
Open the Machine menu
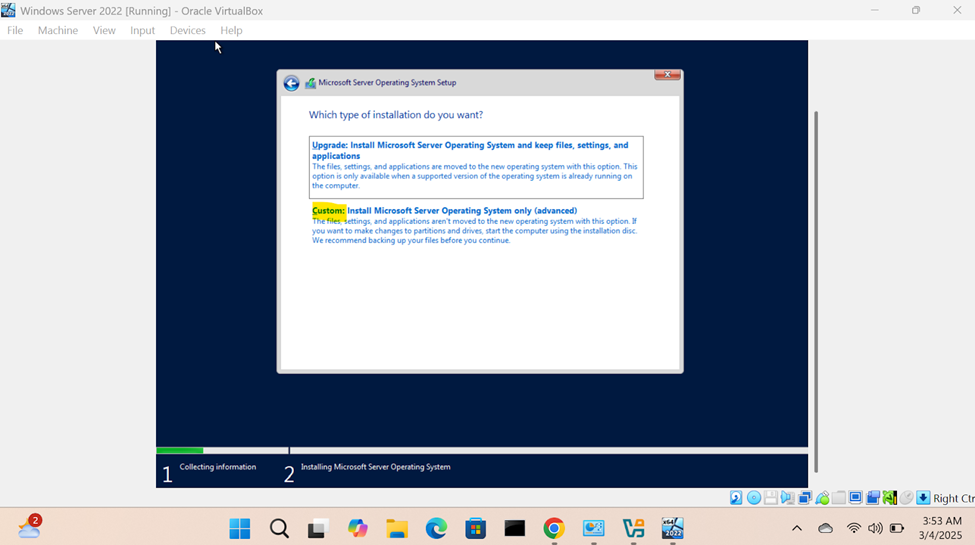click(58, 30)
